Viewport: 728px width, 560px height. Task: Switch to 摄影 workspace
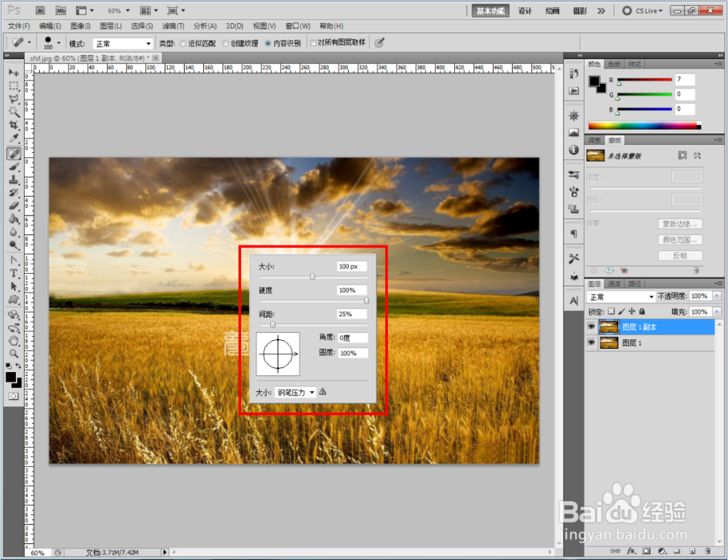(579, 11)
